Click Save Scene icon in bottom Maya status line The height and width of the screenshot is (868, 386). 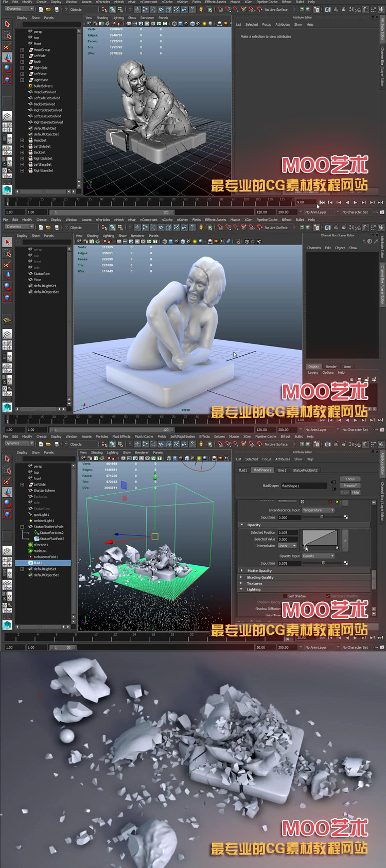pos(56,444)
